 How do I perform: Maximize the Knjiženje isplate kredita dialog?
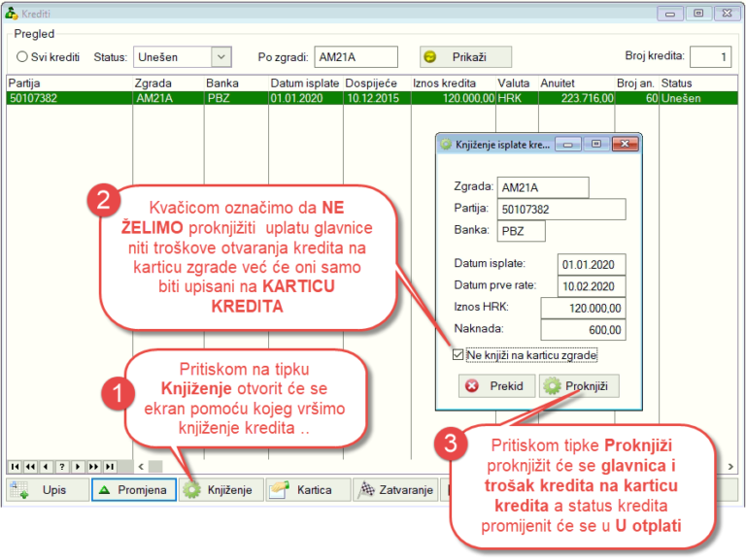(x=596, y=144)
